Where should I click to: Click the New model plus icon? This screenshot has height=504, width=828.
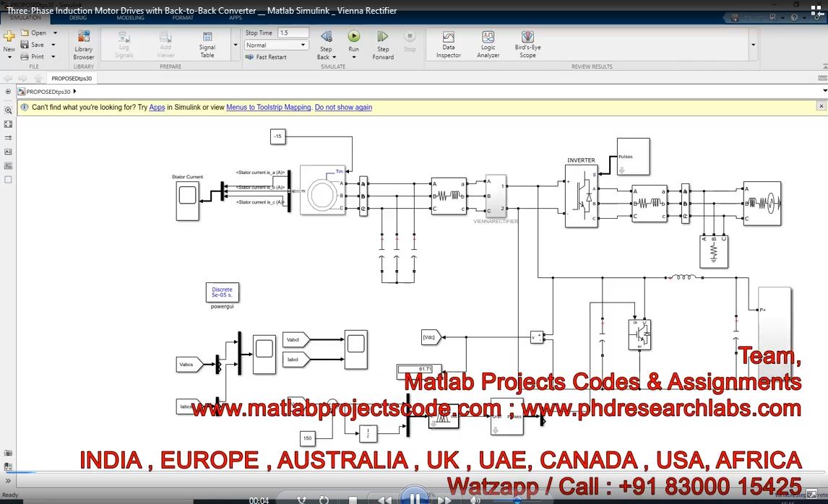(9, 36)
